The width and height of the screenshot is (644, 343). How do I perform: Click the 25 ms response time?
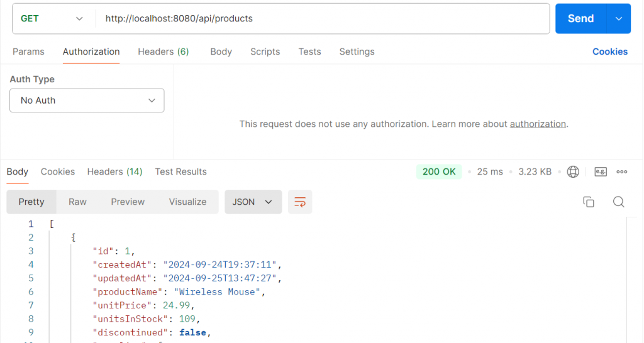pyautogui.click(x=489, y=172)
